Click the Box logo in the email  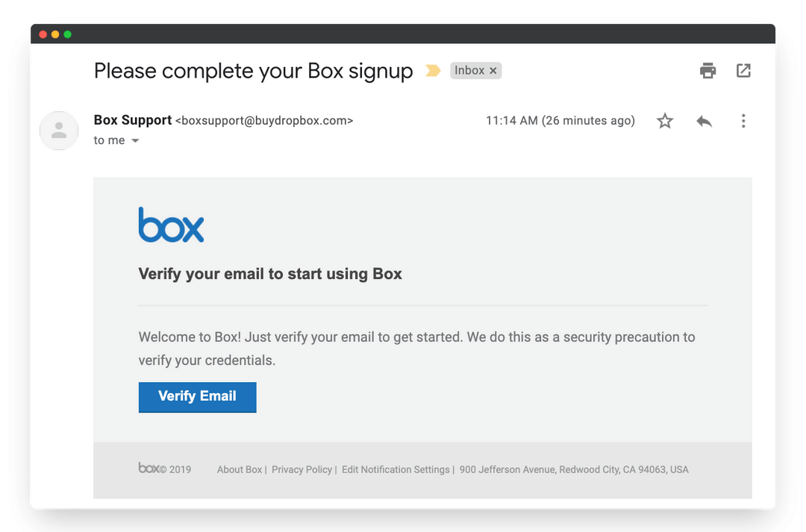point(171,225)
